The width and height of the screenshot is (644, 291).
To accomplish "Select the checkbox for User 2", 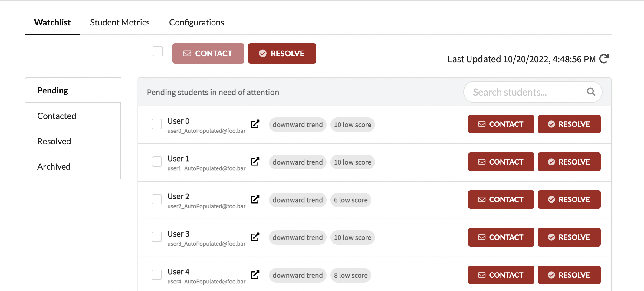I will coord(157,199).
